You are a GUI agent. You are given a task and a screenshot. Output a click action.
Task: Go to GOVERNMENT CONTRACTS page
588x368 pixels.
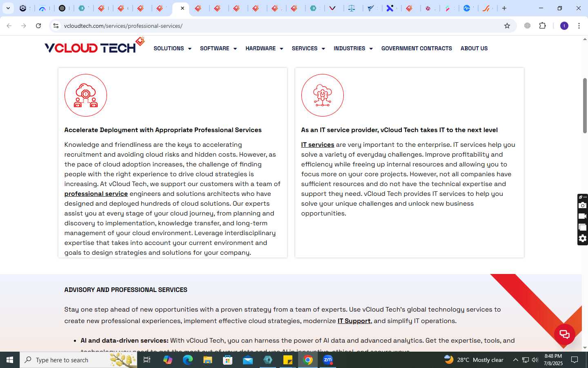tap(416, 48)
